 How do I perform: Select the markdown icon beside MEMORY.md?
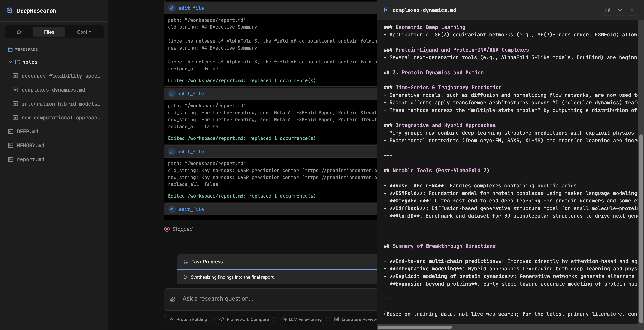(x=11, y=145)
